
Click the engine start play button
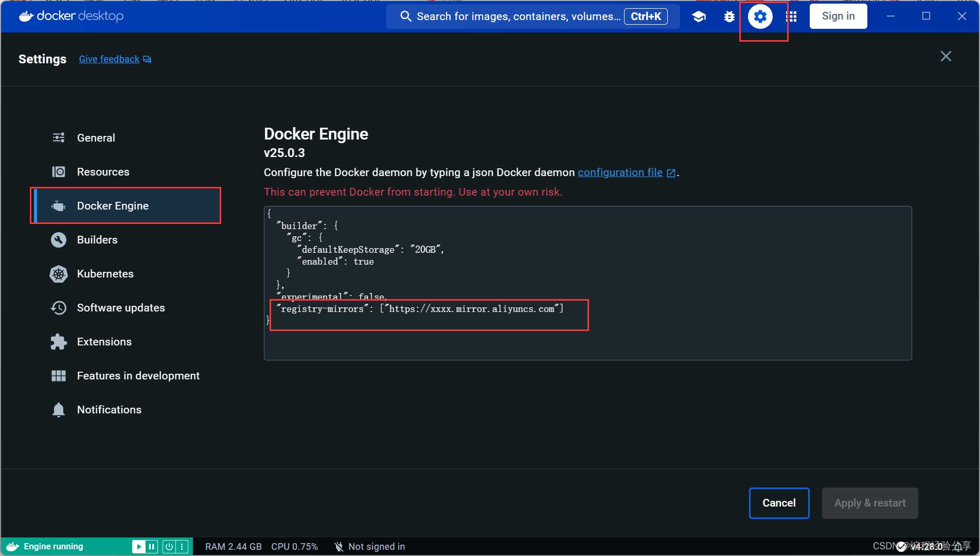138,546
